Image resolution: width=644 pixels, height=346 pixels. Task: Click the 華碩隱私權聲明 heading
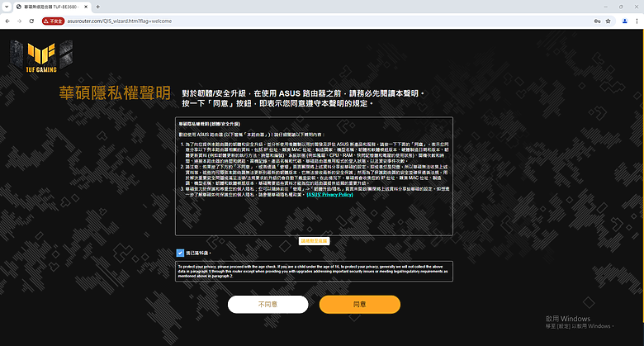point(115,92)
